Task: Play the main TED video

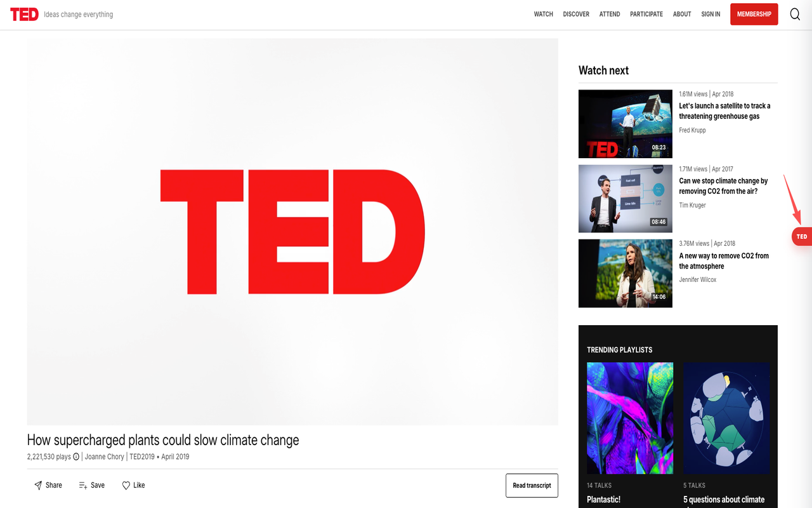Action: (292, 232)
